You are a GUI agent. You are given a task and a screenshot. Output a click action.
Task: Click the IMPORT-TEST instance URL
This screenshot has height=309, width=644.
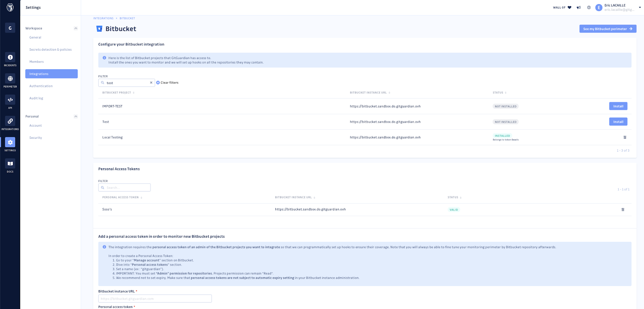pos(385,106)
